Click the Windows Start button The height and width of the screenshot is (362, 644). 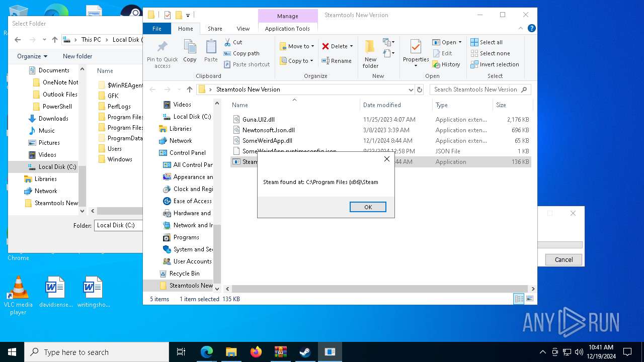pyautogui.click(x=12, y=352)
